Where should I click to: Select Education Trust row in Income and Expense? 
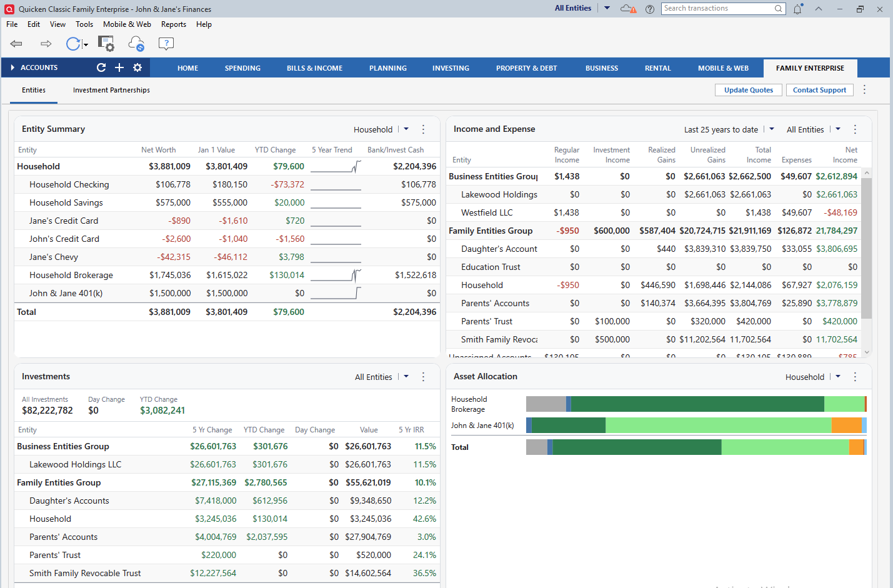click(654, 267)
